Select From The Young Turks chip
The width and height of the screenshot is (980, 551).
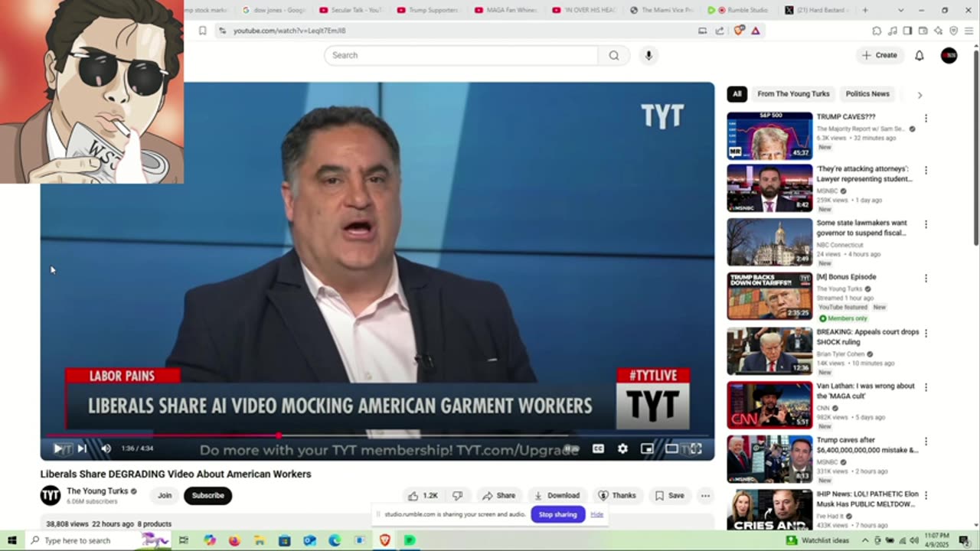click(x=793, y=94)
